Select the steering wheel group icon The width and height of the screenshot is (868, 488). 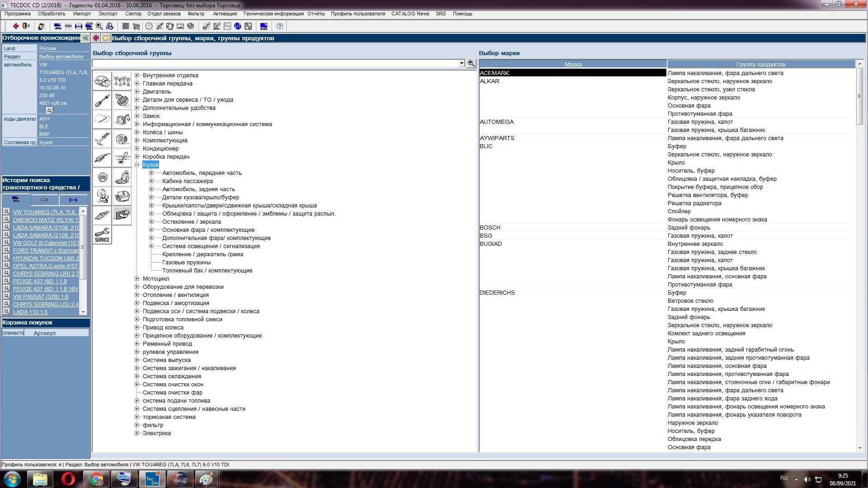coord(103,178)
